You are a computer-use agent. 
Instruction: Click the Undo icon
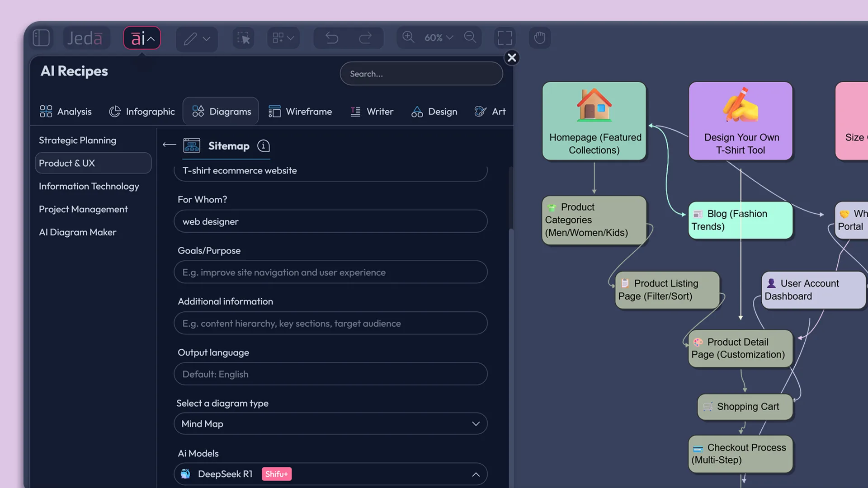[x=331, y=38]
